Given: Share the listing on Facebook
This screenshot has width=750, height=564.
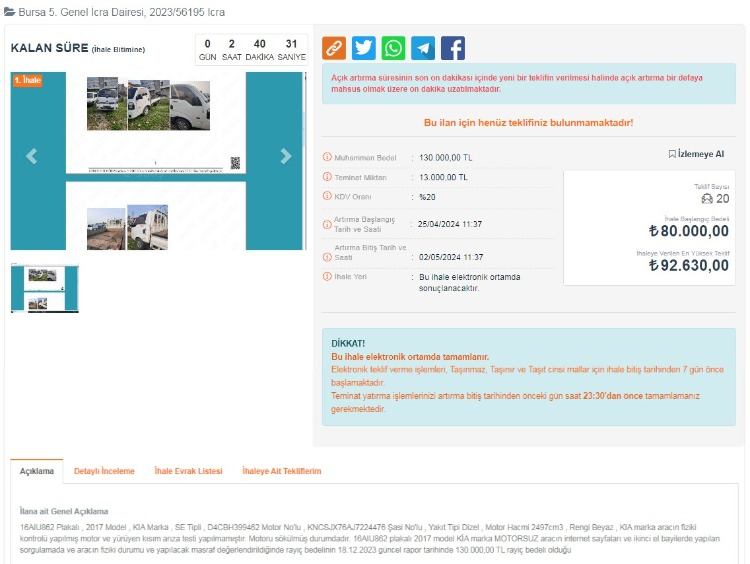Looking at the screenshot, I should (453, 48).
